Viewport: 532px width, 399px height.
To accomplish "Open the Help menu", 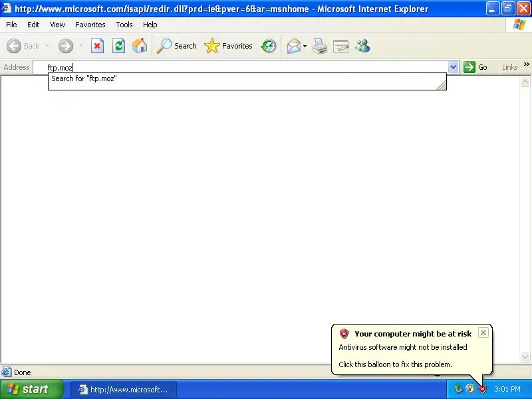I will (150, 25).
